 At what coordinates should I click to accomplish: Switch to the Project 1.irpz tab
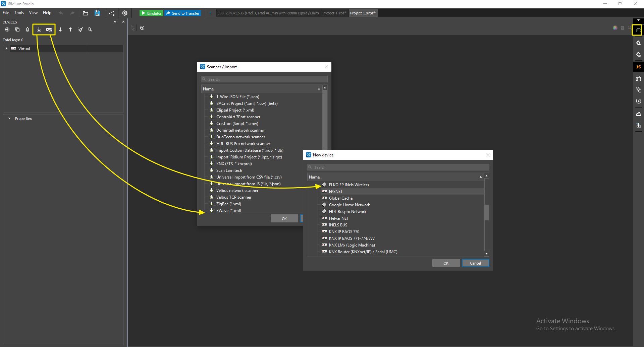tap(334, 13)
